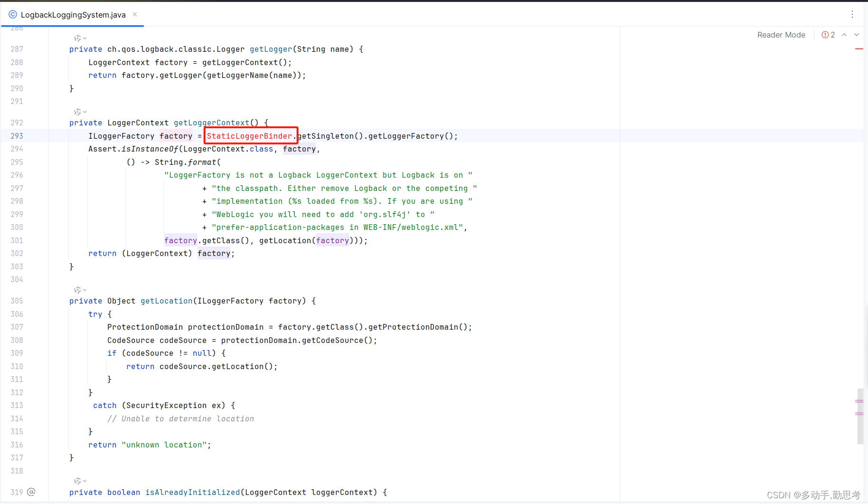Open the inspections widget showing 2 errors
Viewport: 868px width, 504px height.
click(x=828, y=35)
